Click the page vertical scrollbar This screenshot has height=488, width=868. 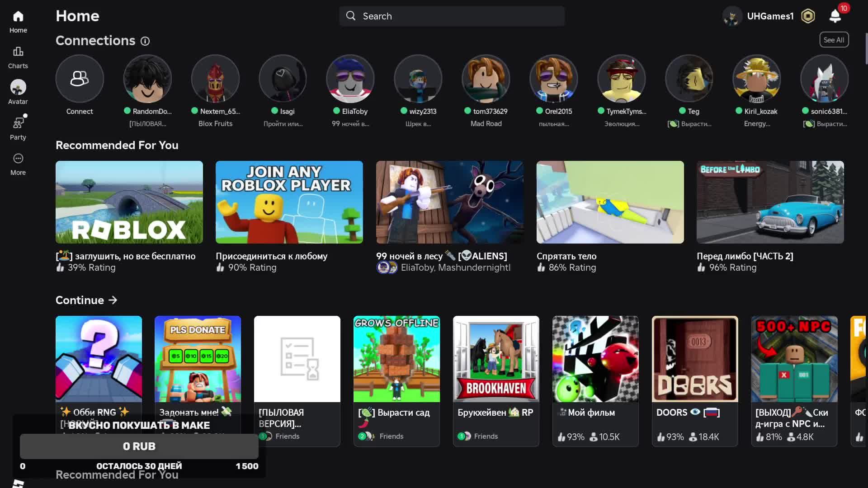[866, 50]
